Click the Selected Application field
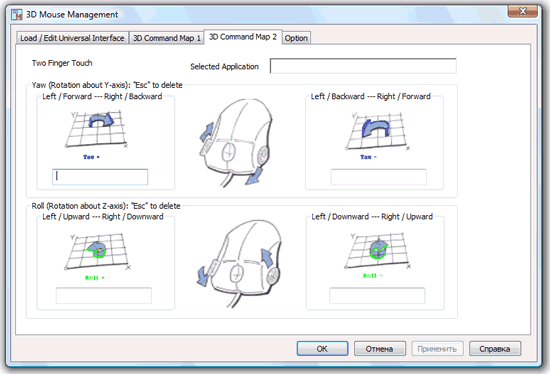 click(363, 66)
